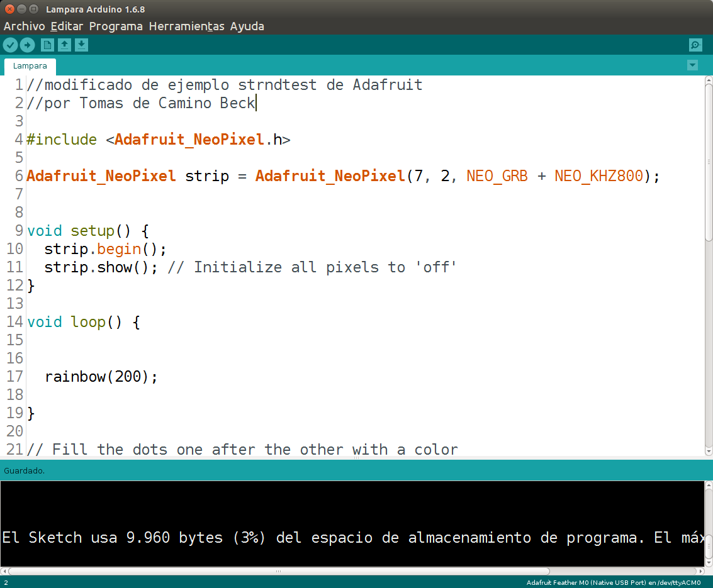Click the 'rainbow(200);' code line
713x588 pixels.
tap(101, 377)
